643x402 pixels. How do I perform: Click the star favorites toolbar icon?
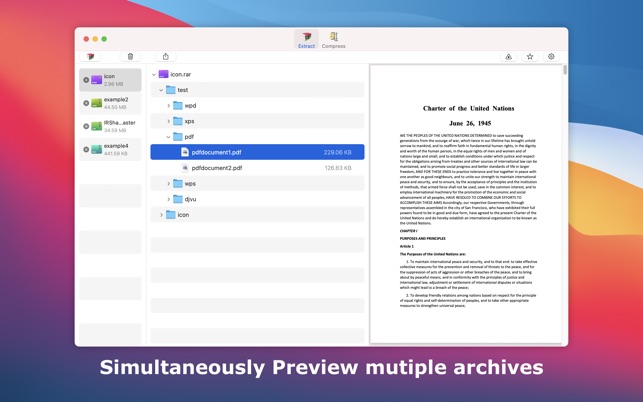point(530,57)
